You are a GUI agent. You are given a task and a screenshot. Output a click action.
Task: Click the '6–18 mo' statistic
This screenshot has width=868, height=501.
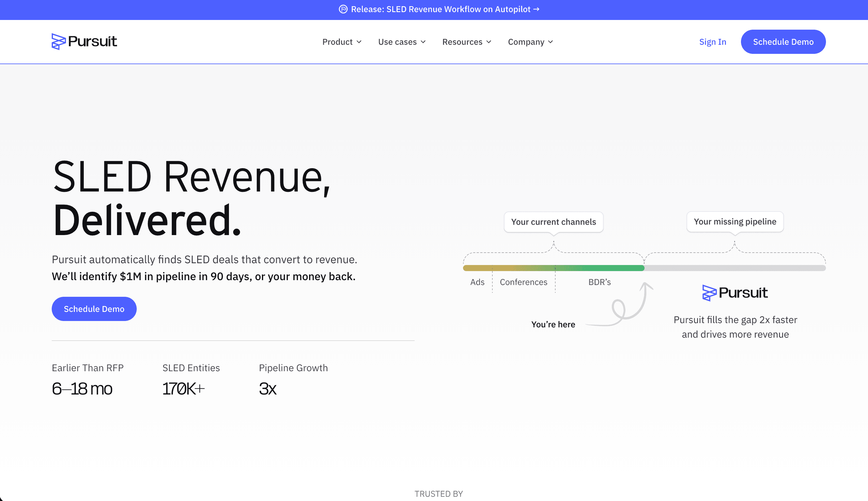pos(82,389)
